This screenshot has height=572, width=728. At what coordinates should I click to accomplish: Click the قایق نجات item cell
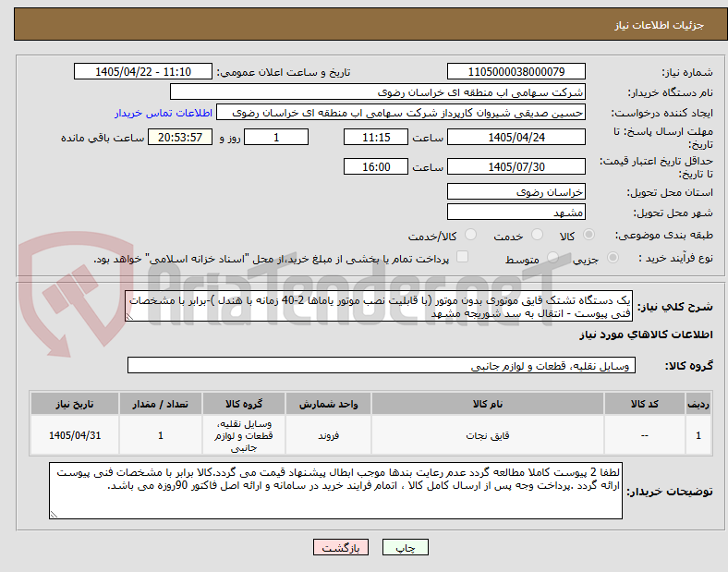(x=488, y=435)
